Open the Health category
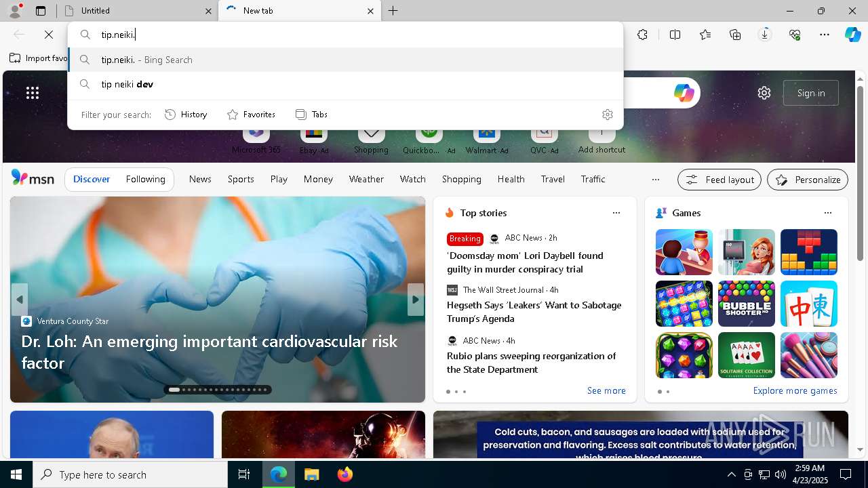Image resolution: width=868 pixels, height=488 pixels. click(511, 179)
